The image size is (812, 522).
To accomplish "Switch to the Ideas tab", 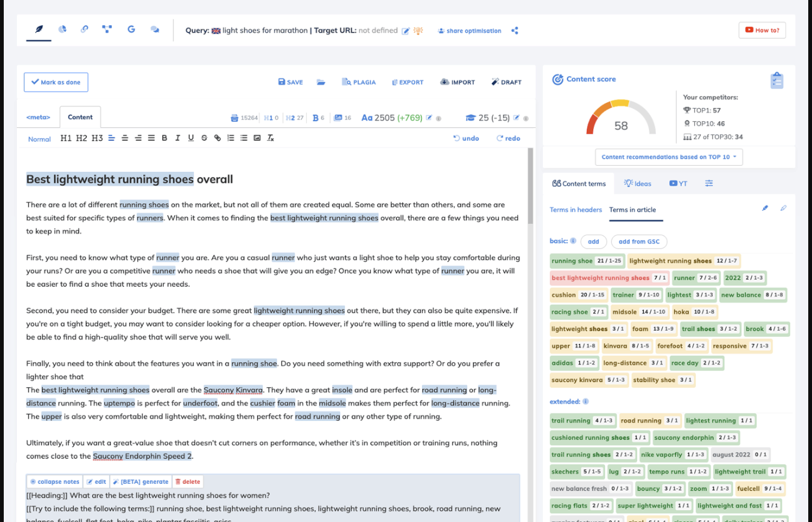I will [638, 184].
